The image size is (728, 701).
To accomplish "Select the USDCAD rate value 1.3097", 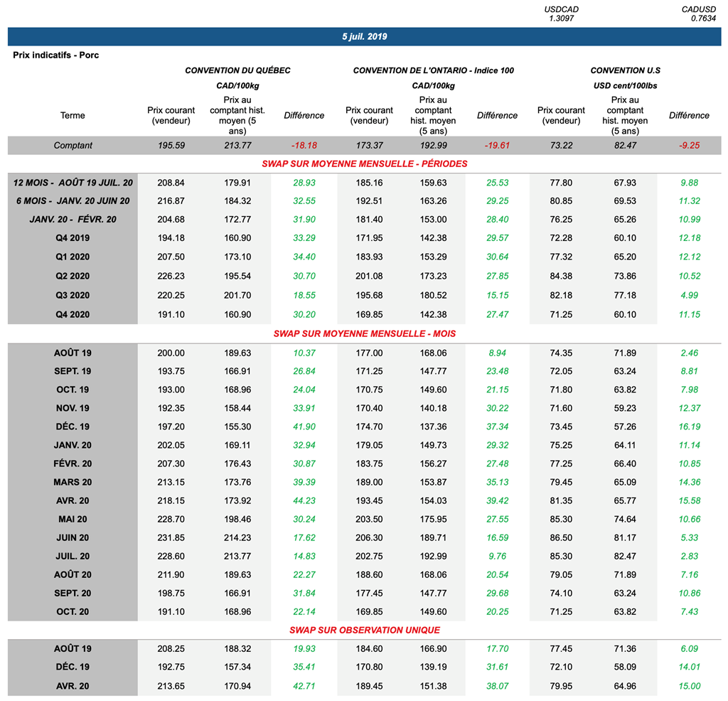I will (561, 18).
